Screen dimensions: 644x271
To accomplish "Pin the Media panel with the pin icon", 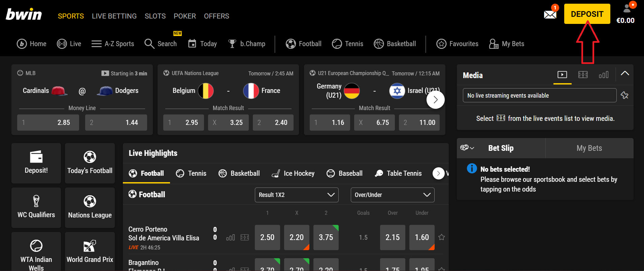I will pos(624,95).
